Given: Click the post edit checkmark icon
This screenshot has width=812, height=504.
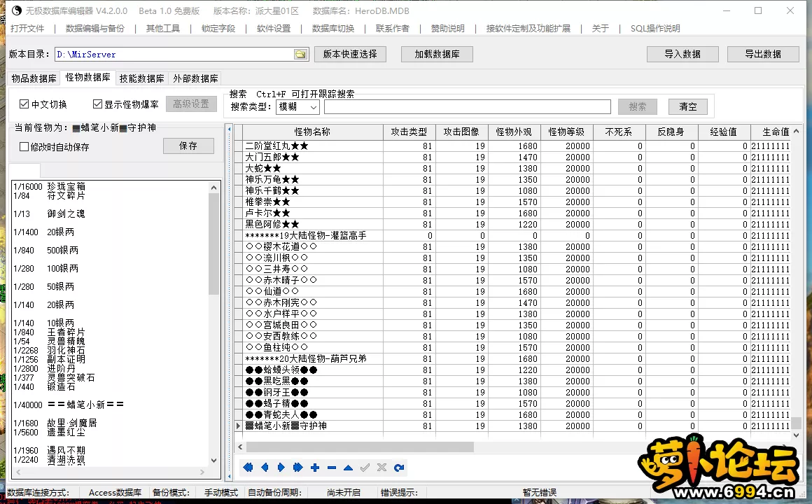Looking at the screenshot, I should [365, 468].
